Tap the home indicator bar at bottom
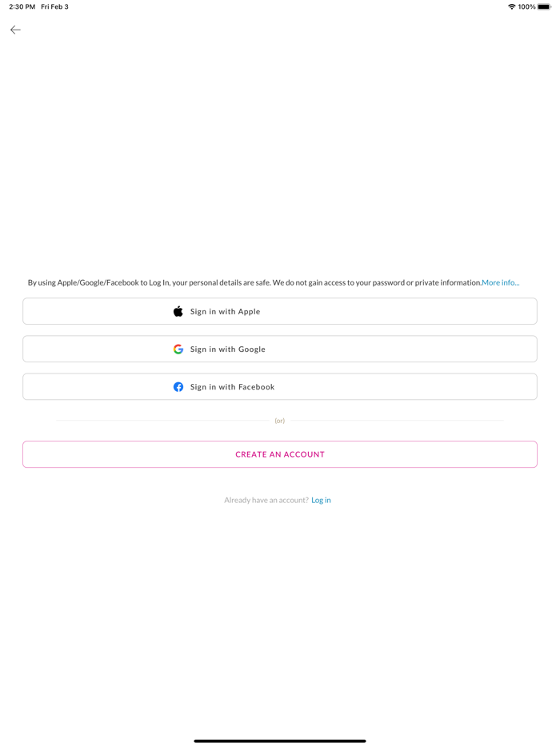Viewport: 560px width, 747px height. [280, 741]
